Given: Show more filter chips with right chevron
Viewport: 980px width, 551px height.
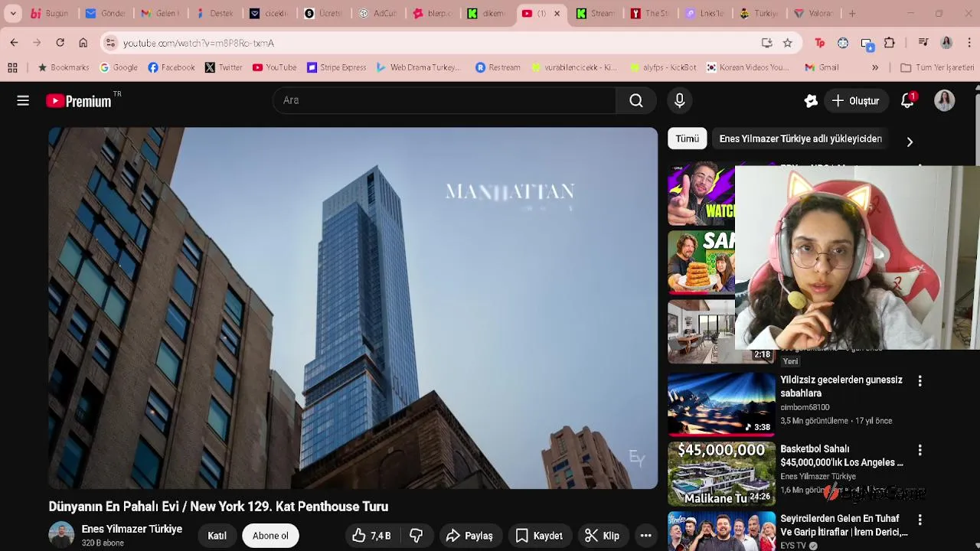Looking at the screenshot, I should click(x=910, y=142).
